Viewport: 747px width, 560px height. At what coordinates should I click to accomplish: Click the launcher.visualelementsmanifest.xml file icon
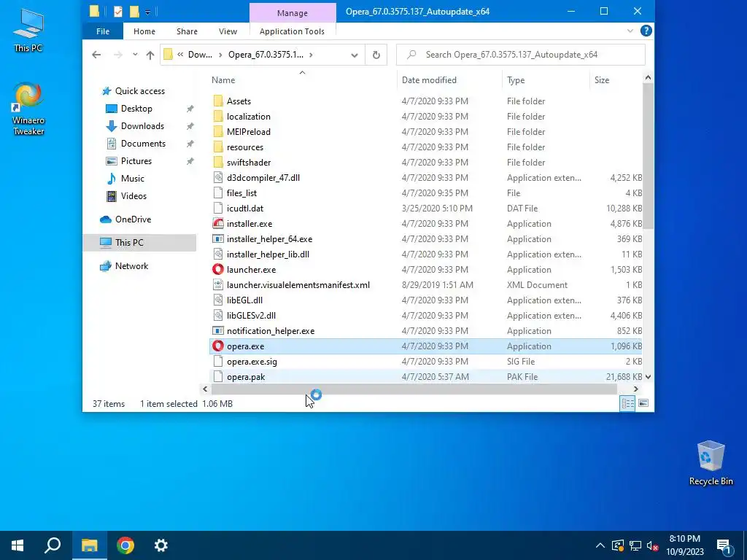(x=217, y=285)
